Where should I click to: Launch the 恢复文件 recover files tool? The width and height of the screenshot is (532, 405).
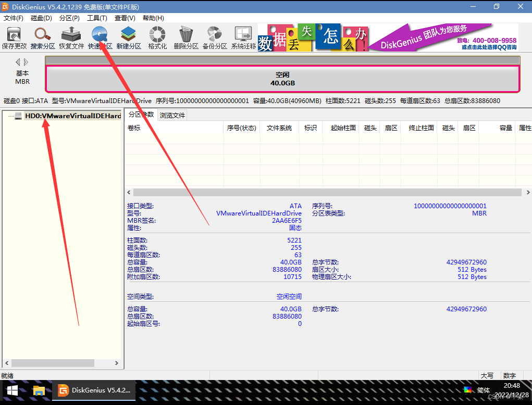(x=71, y=38)
